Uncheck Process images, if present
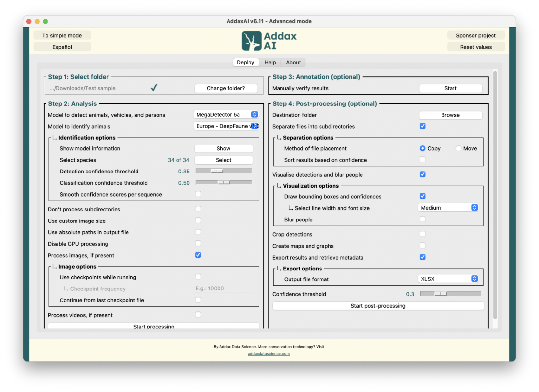539x392 pixels. pyautogui.click(x=198, y=255)
